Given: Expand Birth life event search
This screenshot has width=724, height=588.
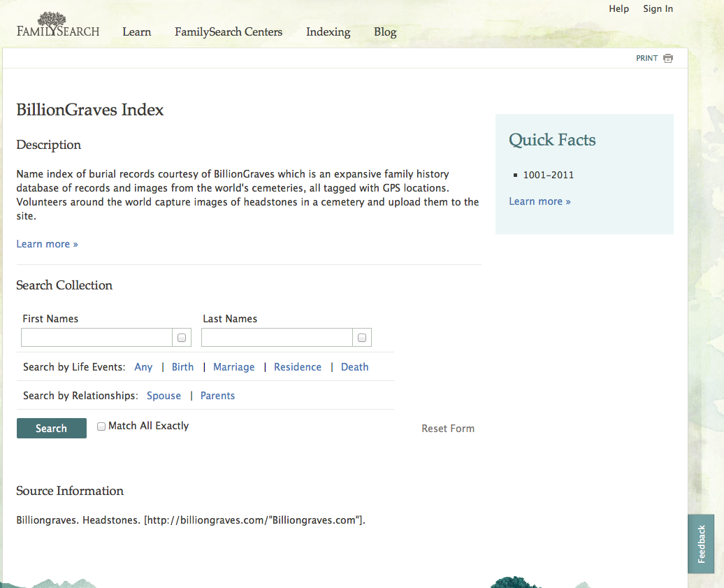Looking at the screenshot, I should (182, 367).
